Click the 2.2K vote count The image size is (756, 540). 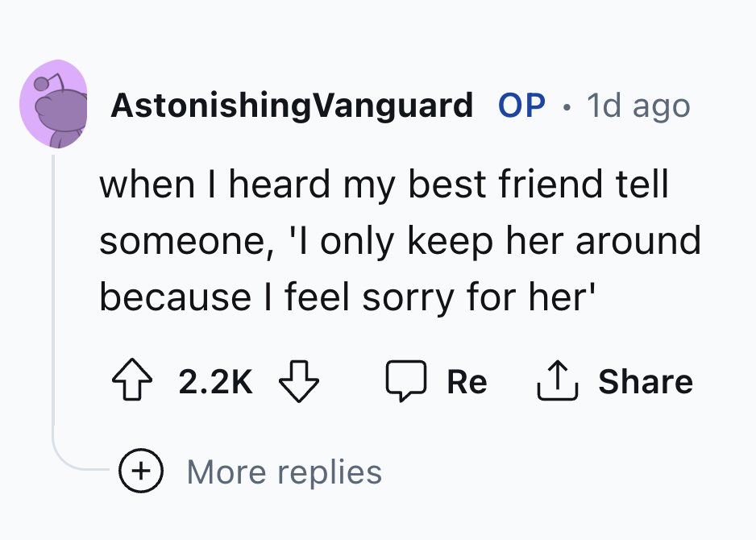click(214, 382)
